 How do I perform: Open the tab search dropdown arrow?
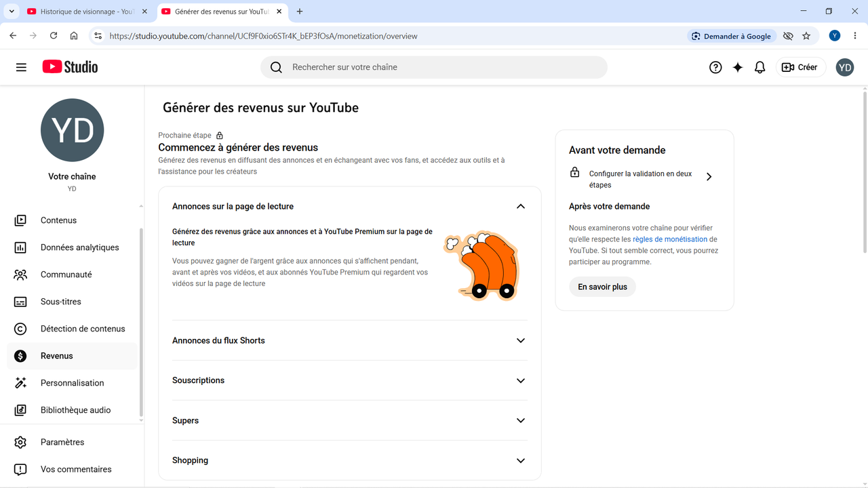pos(12,12)
